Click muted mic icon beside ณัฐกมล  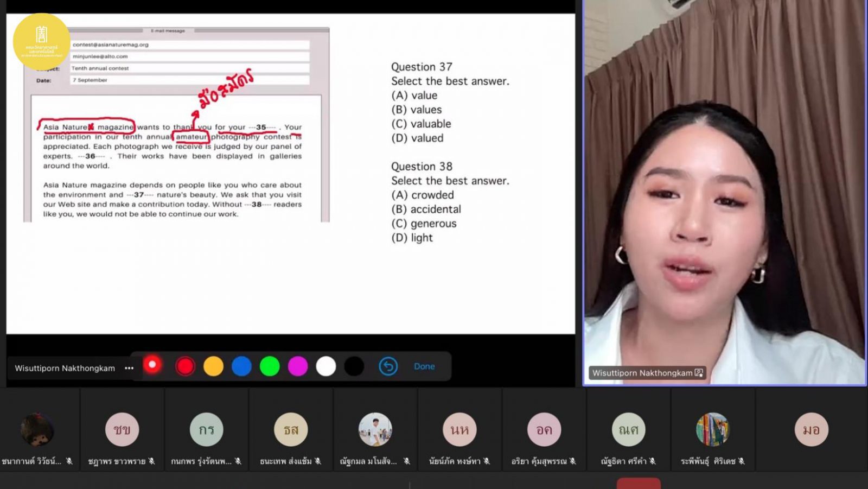(406, 461)
